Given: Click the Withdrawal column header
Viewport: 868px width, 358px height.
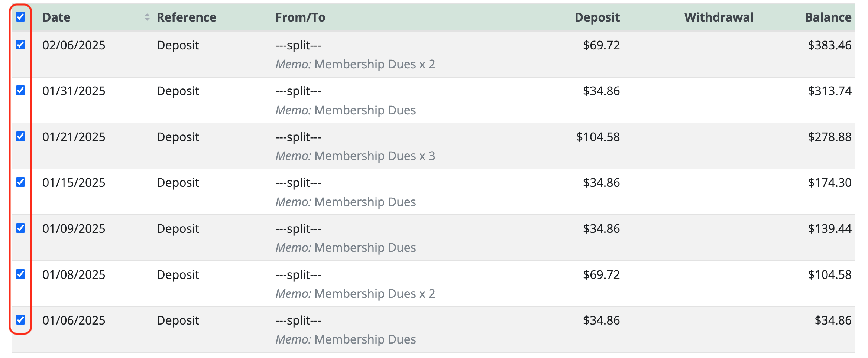Looking at the screenshot, I should [x=719, y=17].
